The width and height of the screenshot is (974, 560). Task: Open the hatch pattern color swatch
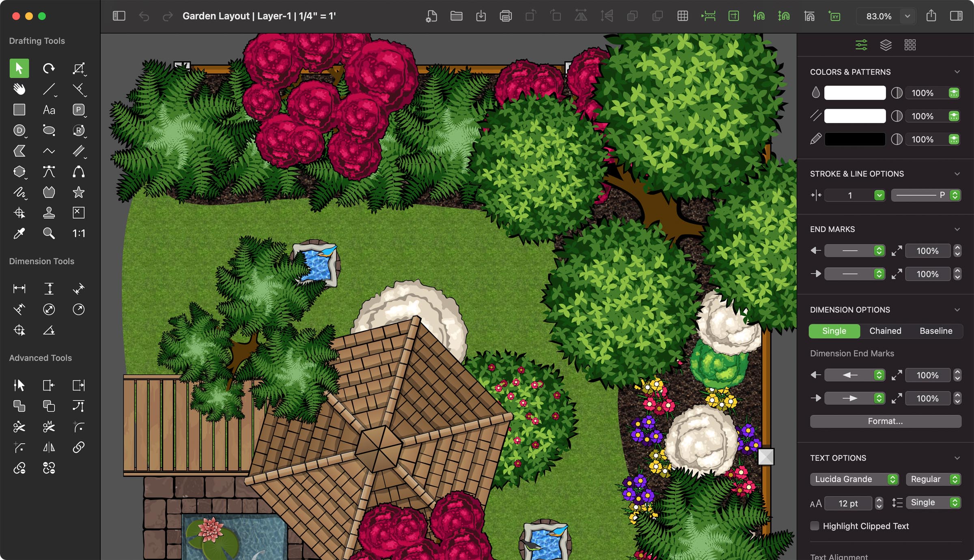855,116
